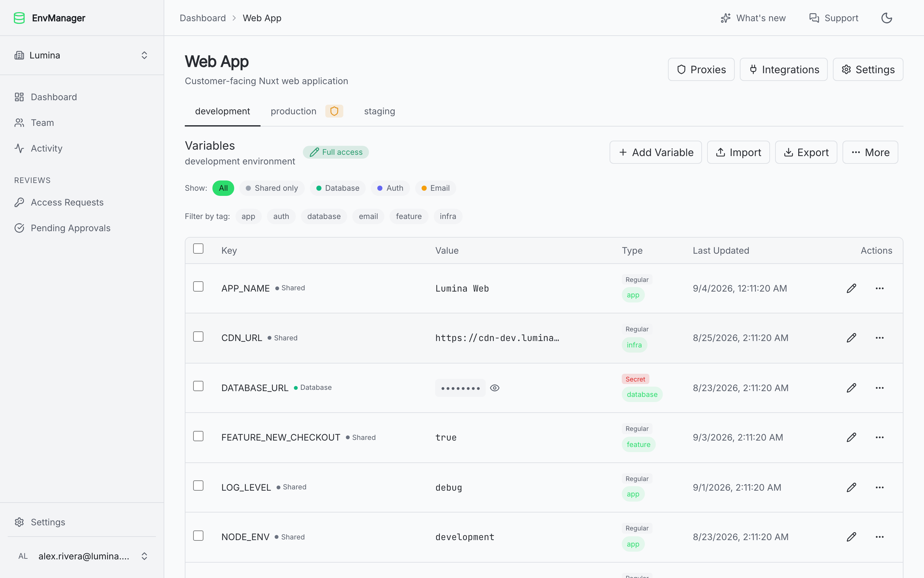Open NODE_ENV row actions menu
Viewport: 924px width, 578px height.
coord(880,537)
